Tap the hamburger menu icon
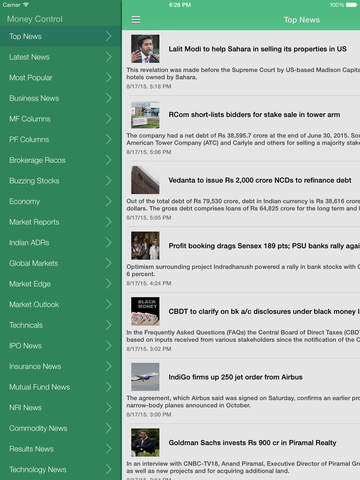 point(136,20)
